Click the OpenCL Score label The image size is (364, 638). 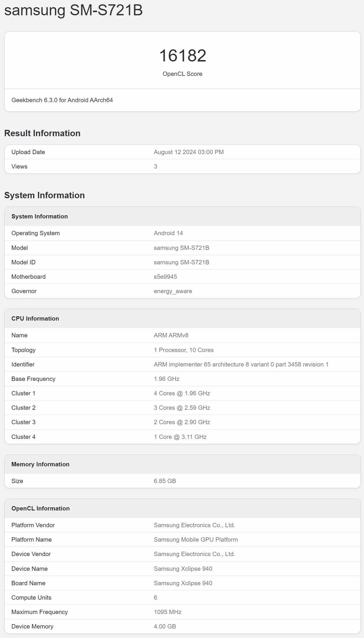click(x=182, y=74)
